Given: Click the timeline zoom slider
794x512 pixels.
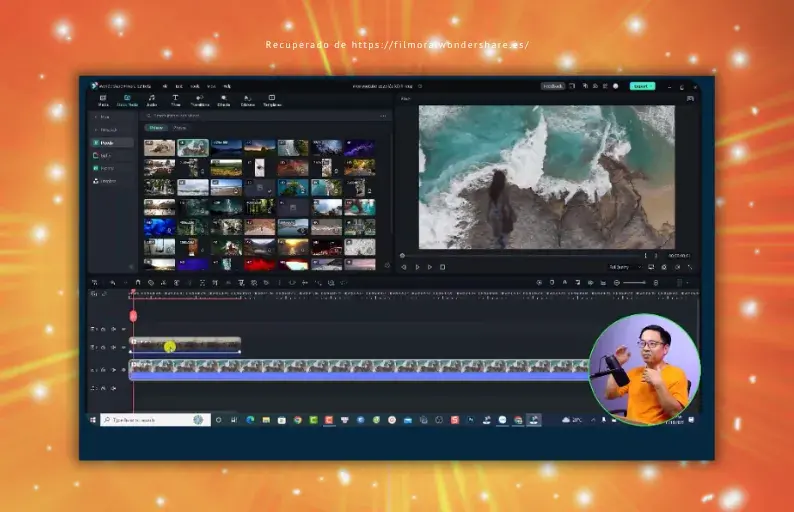Looking at the screenshot, I should (633, 283).
